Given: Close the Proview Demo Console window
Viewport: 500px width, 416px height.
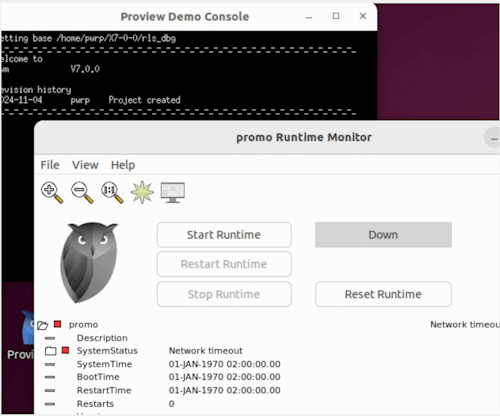Looking at the screenshot, I should [x=363, y=16].
